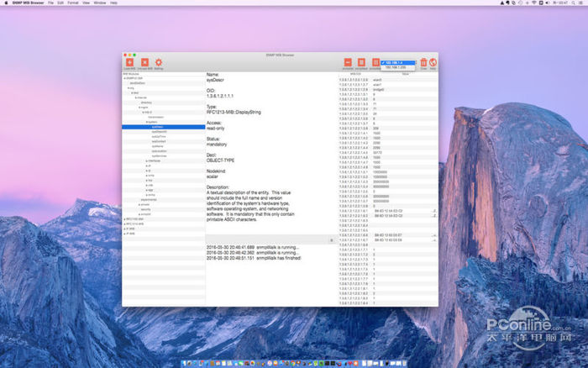
Task: Select the security tree node
Action: point(145,209)
